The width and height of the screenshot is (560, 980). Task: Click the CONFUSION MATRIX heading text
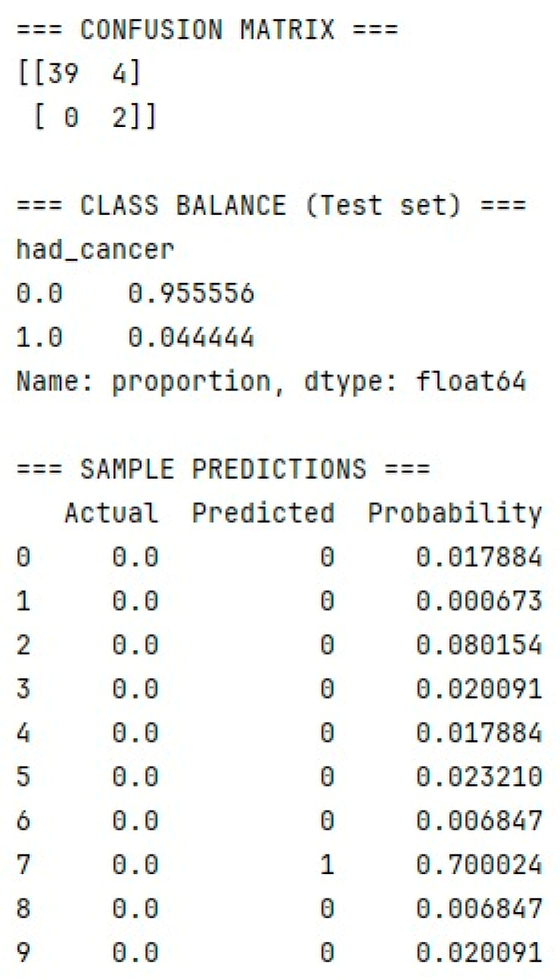[x=207, y=31]
